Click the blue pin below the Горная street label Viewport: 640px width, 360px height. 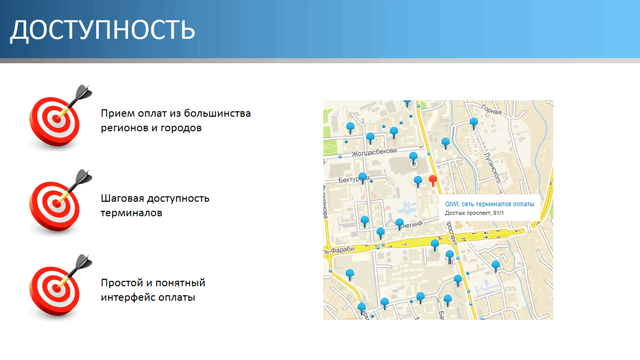(x=473, y=123)
